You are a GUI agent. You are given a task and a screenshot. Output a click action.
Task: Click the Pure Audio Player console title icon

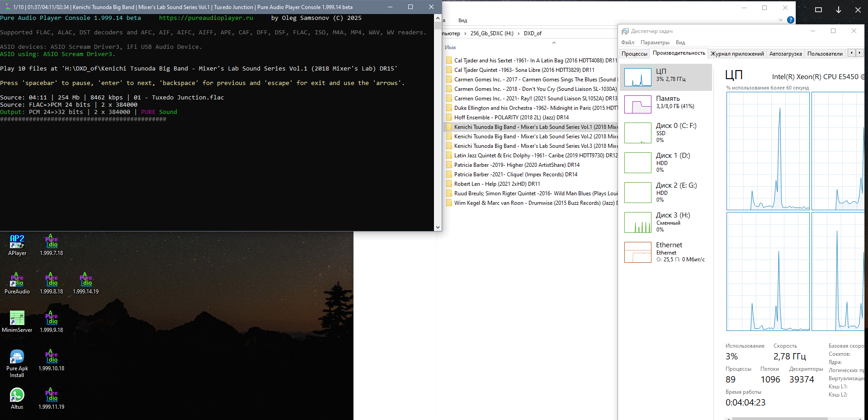pyautogui.click(x=7, y=7)
